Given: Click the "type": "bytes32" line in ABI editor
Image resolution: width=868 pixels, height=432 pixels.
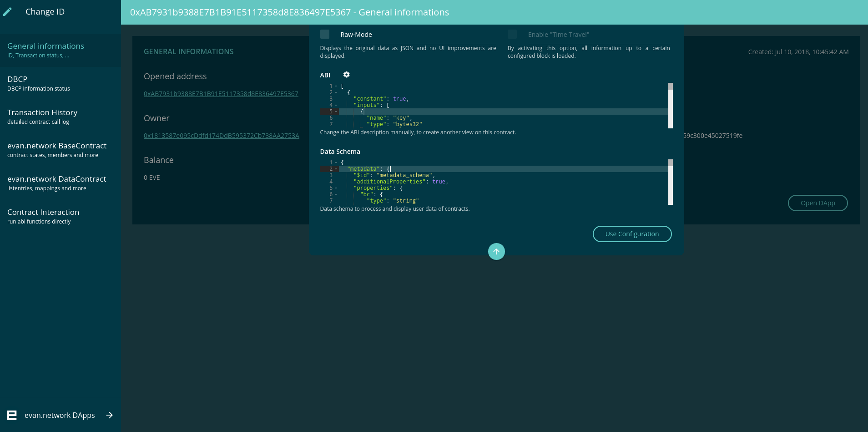Looking at the screenshot, I should 394,124.
